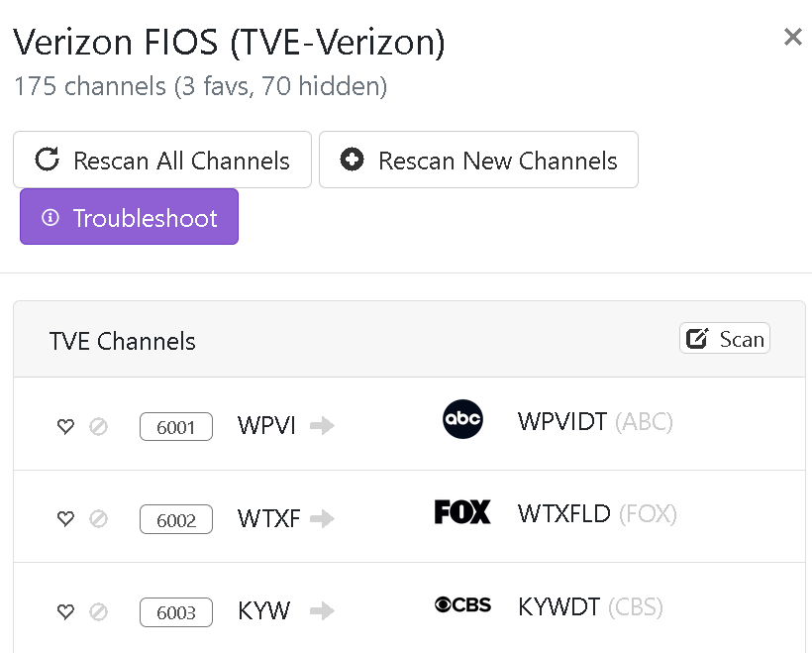Hide the WTXF channel

98,519
